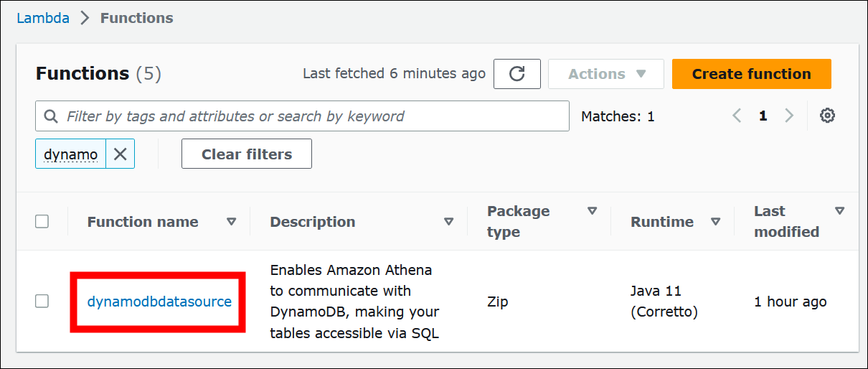Navigate to Lambda breadcrumb link
This screenshot has height=369, width=868.
pyautogui.click(x=43, y=18)
